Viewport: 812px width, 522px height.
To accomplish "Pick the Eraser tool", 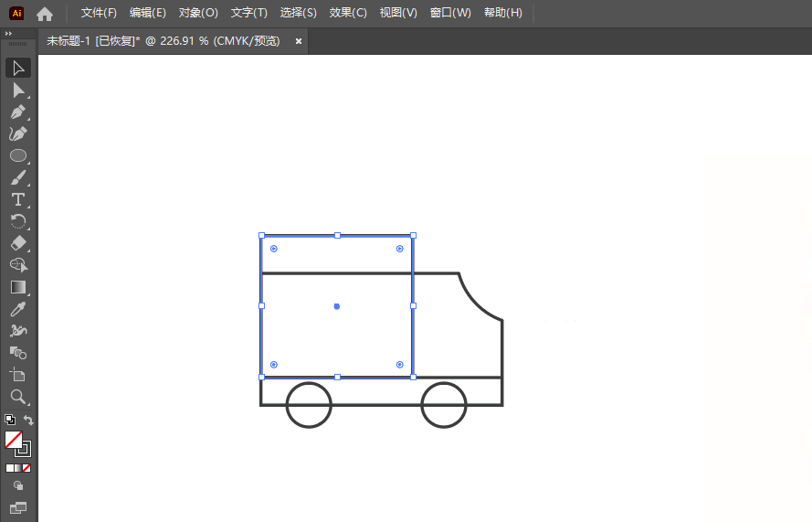I will [18, 243].
